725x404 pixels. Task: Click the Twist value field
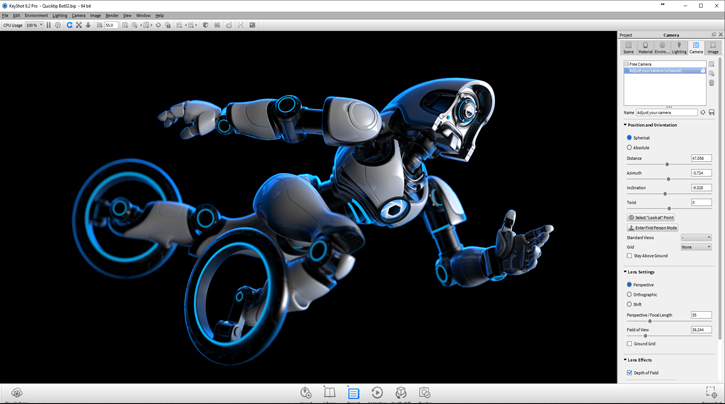pyautogui.click(x=701, y=202)
